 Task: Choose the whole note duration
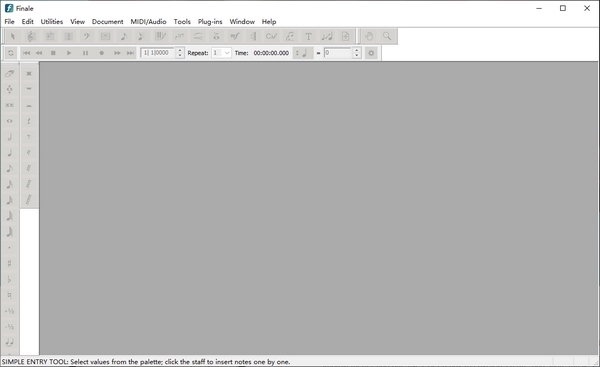tap(10, 121)
